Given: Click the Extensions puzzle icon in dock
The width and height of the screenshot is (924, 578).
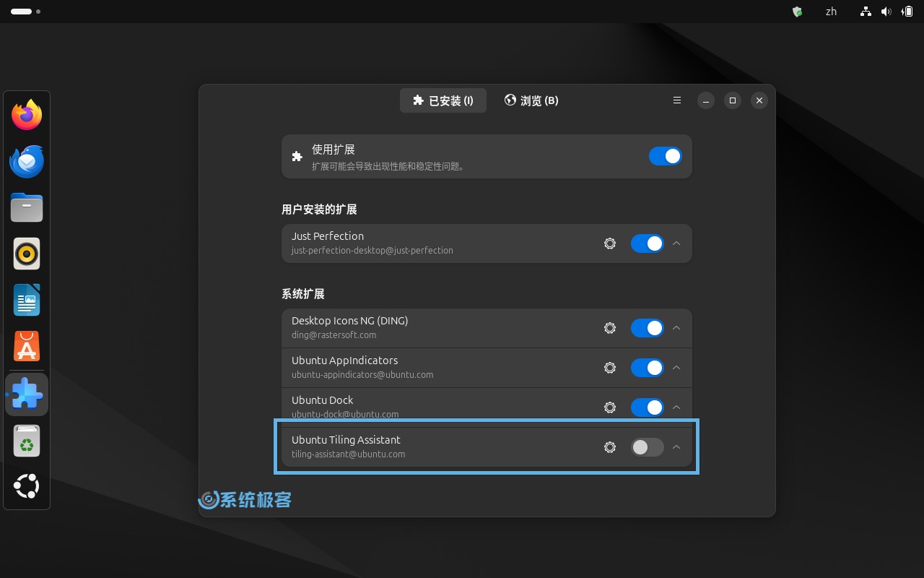Looking at the screenshot, I should point(27,394).
